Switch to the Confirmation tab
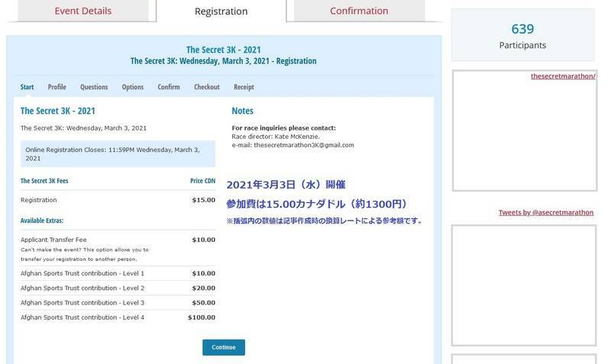The width and height of the screenshot is (611, 364). (359, 11)
